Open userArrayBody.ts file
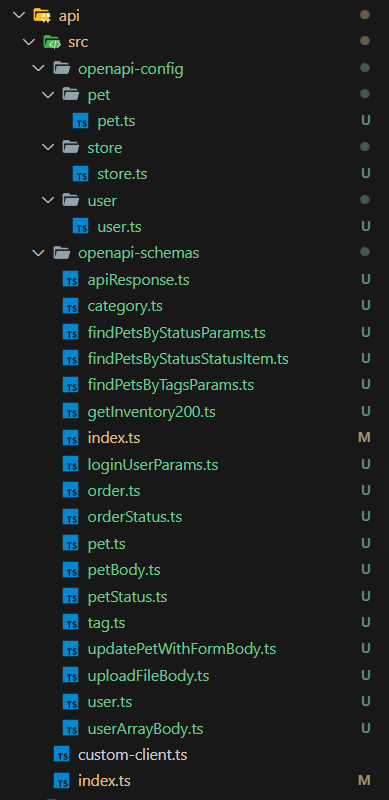 click(145, 729)
